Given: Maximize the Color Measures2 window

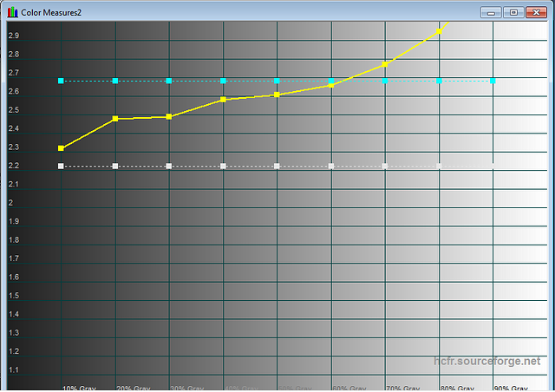Looking at the screenshot, I should (513, 12).
